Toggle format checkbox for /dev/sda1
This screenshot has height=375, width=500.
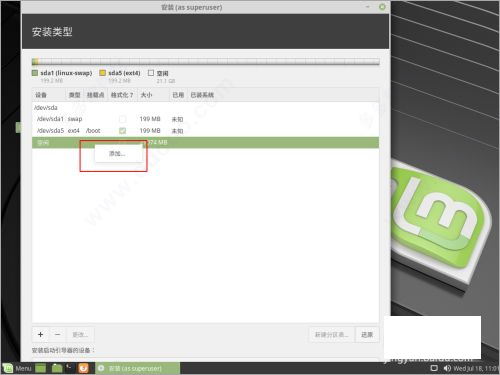[123, 119]
